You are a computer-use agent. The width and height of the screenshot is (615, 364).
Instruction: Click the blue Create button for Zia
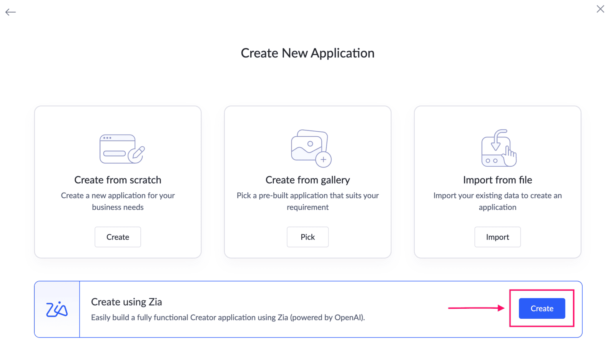coord(542,308)
